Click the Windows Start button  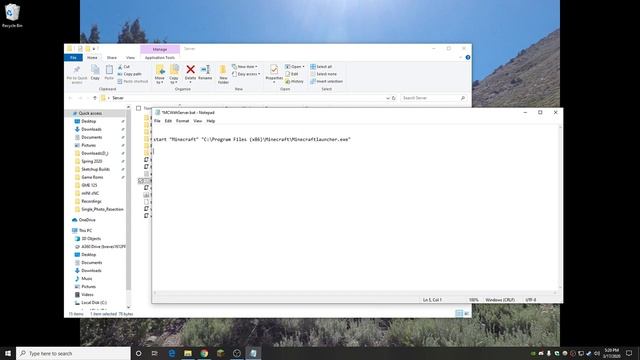(x=8, y=353)
